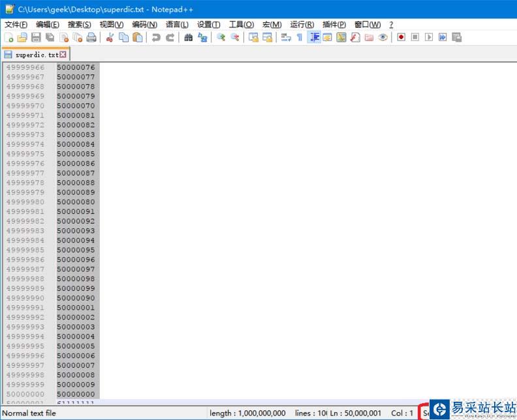The width and height of the screenshot is (517, 420).
Task: Open the Function List panel icon
Action: point(355,38)
